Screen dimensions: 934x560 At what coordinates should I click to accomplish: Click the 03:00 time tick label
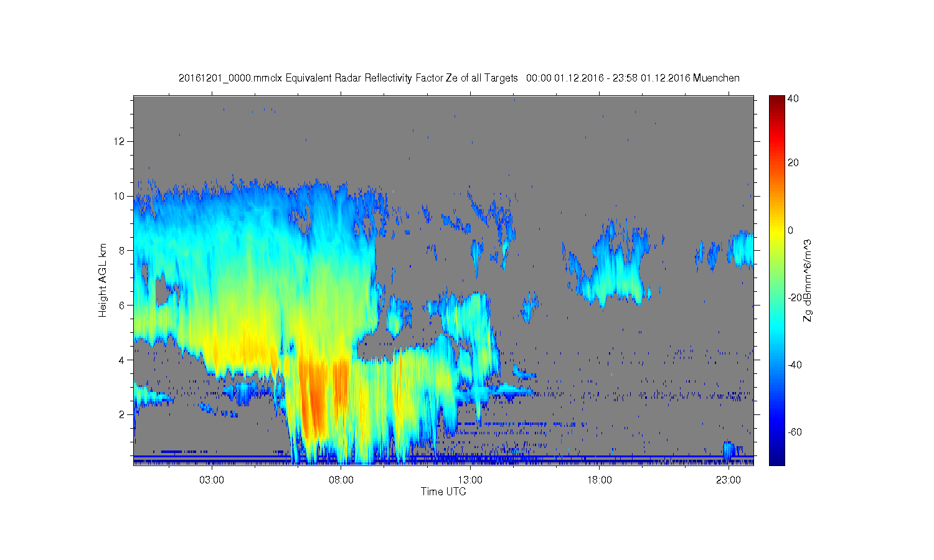coord(212,480)
